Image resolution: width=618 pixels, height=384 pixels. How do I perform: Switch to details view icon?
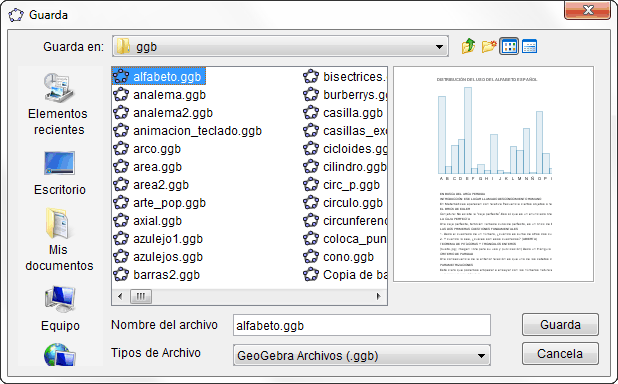pos(529,47)
